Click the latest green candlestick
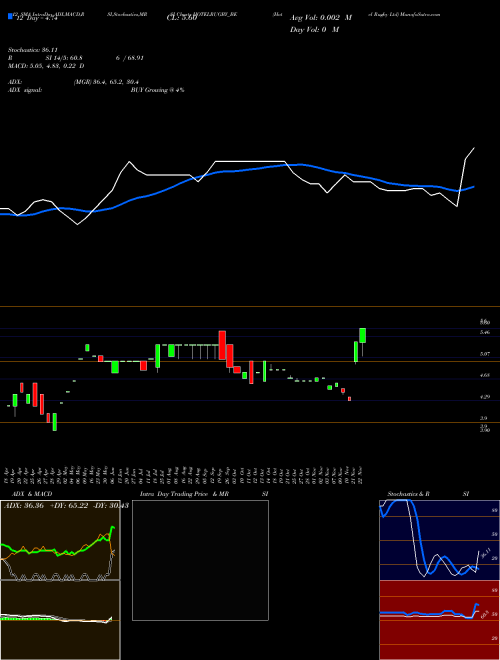The height and width of the screenshot is (660, 500). click(x=362, y=335)
